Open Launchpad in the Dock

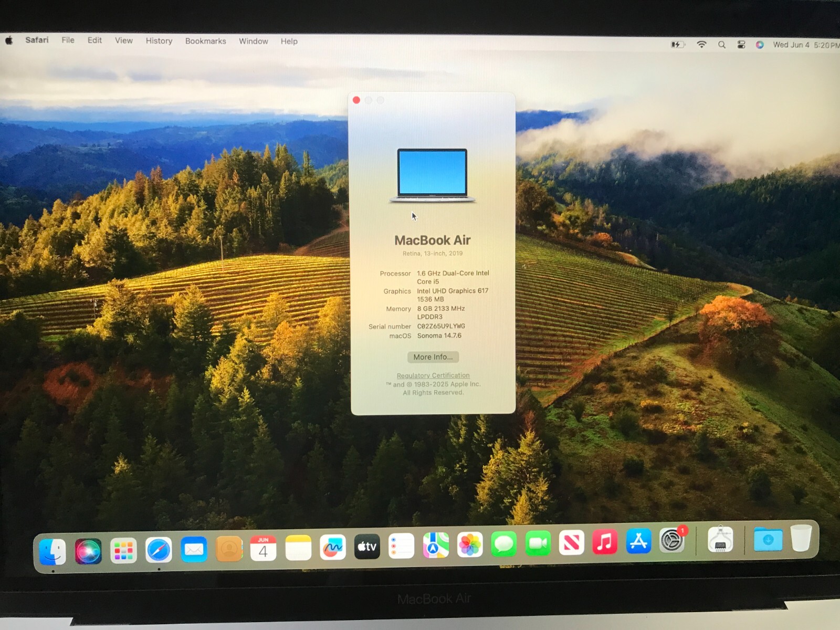(x=123, y=551)
